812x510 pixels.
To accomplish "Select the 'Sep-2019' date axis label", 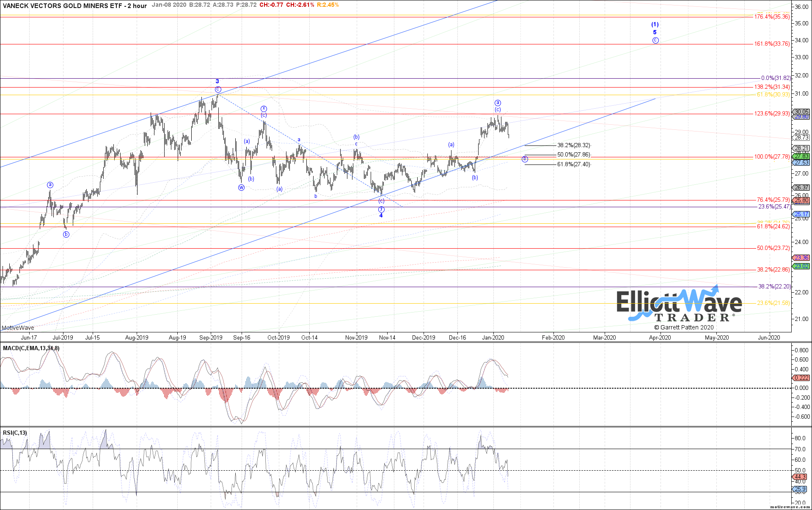I will [x=211, y=337].
